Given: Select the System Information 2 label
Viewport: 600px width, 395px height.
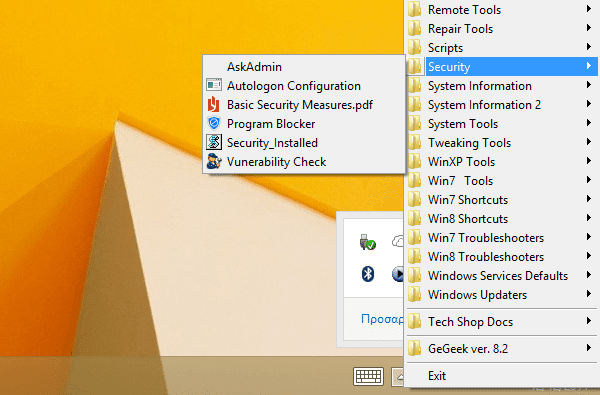Looking at the screenshot, I should pos(484,105).
